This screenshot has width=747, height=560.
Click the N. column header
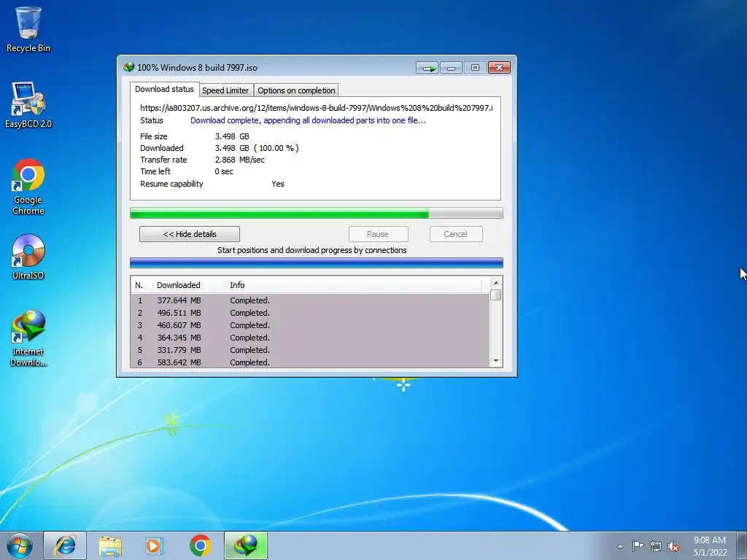pyautogui.click(x=142, y=285)
